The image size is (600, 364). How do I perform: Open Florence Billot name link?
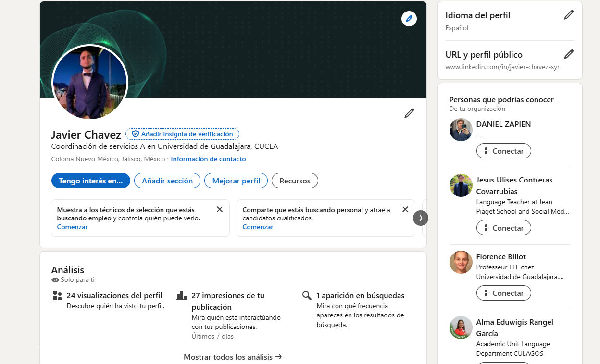[501, 256]
